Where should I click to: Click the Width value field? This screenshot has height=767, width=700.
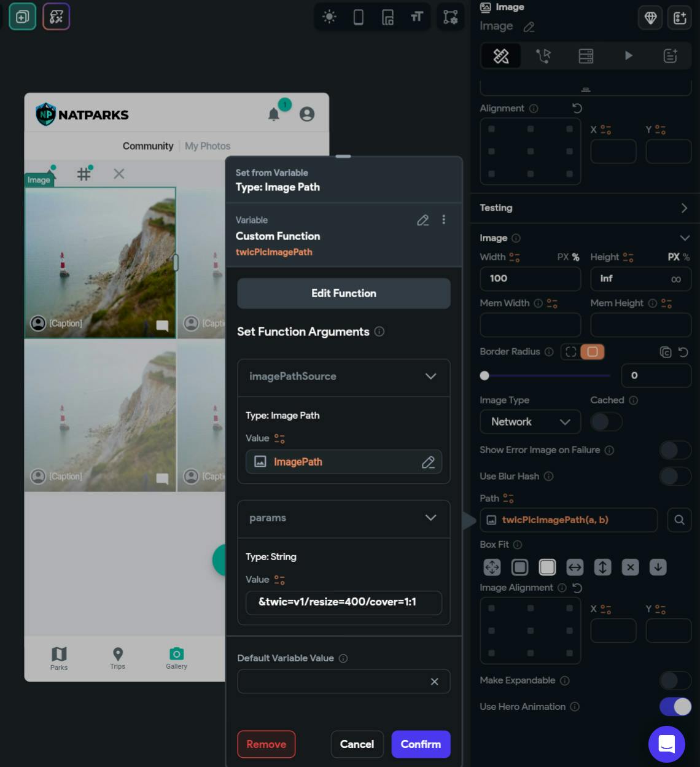(531, 279)
